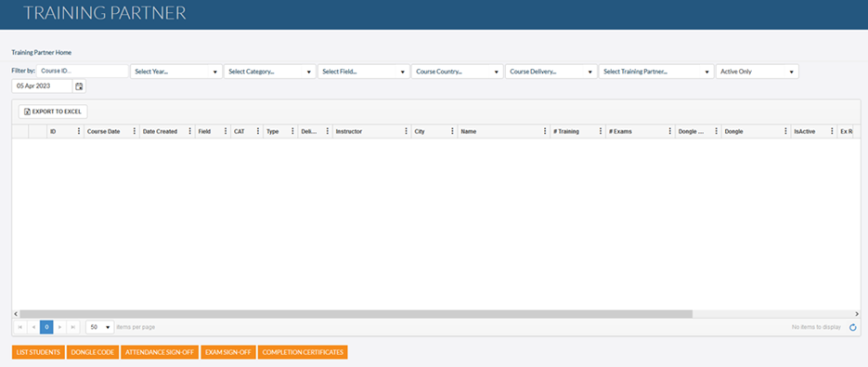The height and width of the screenshot is (367, 868).
Task: Open the # Exams column menu icon
Action: coord(670,131)
